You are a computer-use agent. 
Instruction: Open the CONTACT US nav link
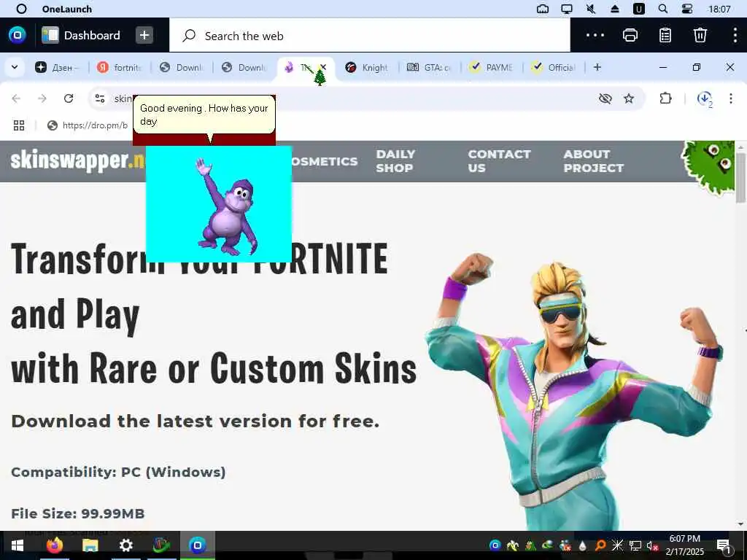click(x=499, y=161)
